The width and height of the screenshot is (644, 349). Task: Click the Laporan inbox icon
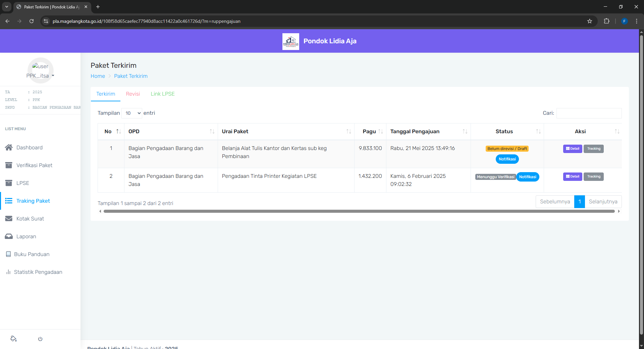coord(9,236)
